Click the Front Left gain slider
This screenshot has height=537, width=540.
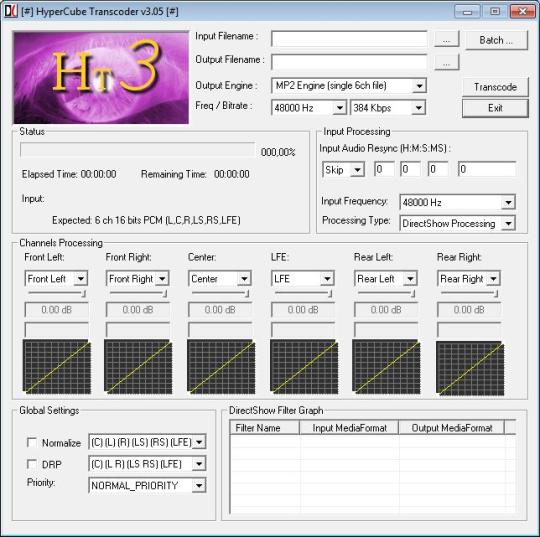coord(57,293)
